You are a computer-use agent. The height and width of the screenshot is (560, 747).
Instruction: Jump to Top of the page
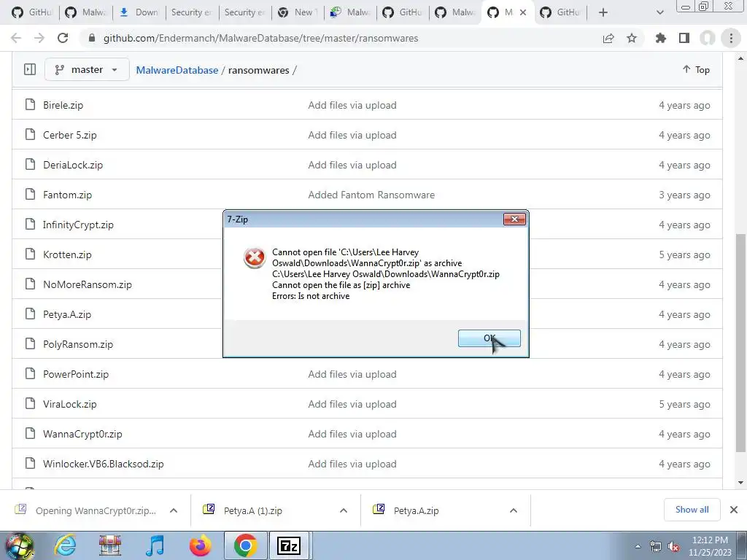click(x=696, y=69)
